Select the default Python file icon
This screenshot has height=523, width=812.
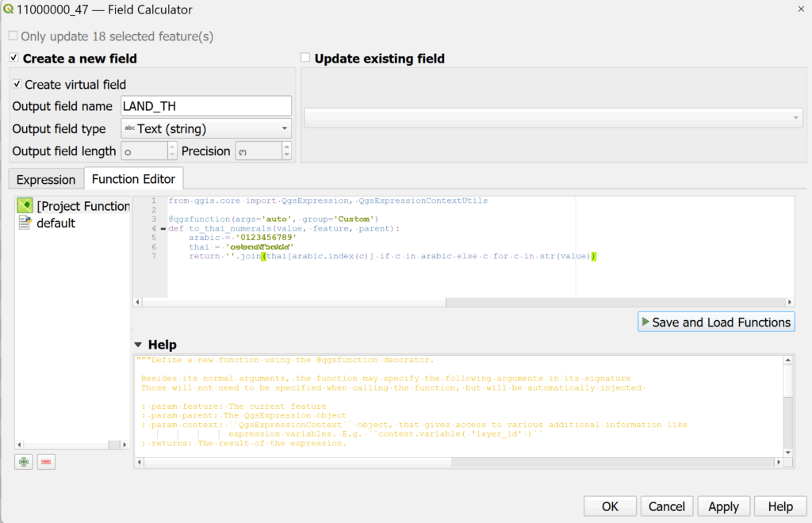pos(25,223)
